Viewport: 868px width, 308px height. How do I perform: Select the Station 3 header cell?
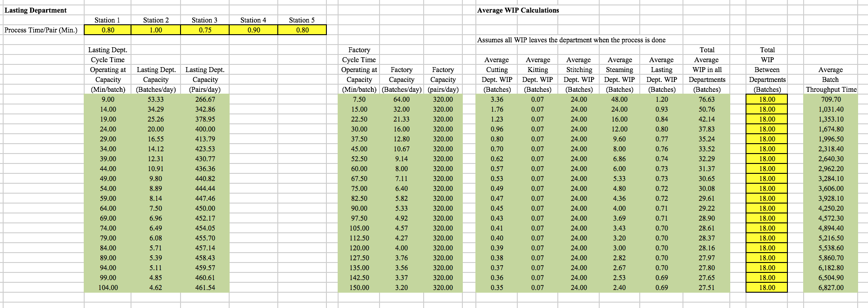(x=205, y=20)
